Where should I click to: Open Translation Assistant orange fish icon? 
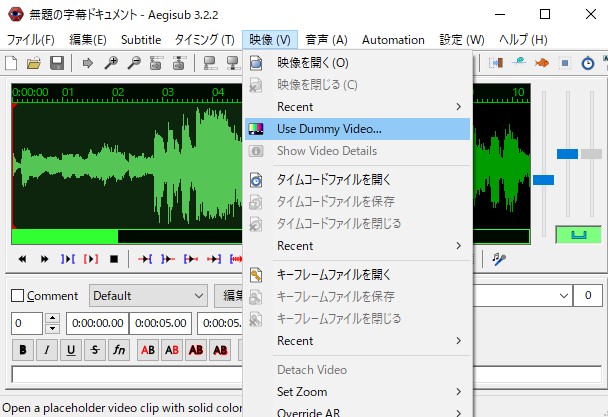[x=542, y=63]
